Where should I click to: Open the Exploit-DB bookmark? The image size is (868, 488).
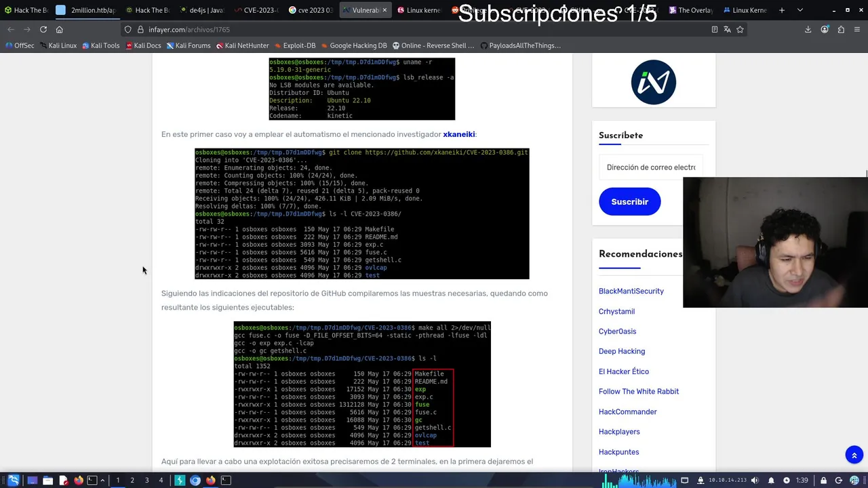coord(295,45)
